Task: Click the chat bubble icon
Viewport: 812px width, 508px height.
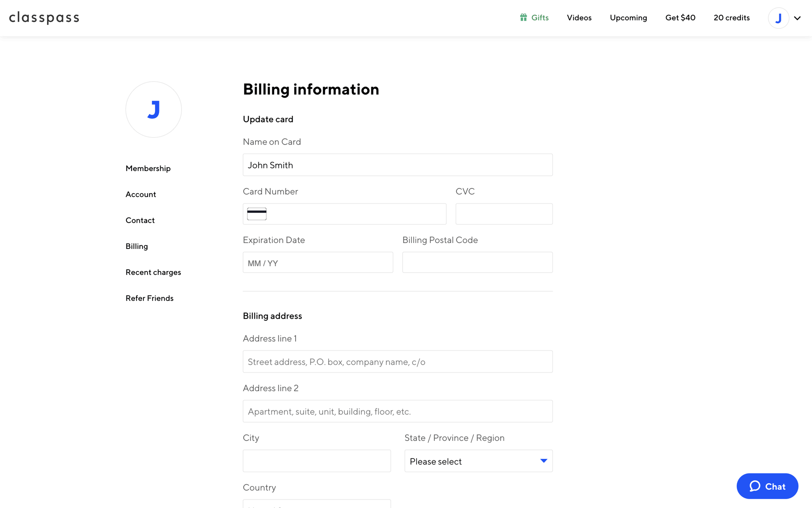Action: pyautogui.click(x=755, y=486)
